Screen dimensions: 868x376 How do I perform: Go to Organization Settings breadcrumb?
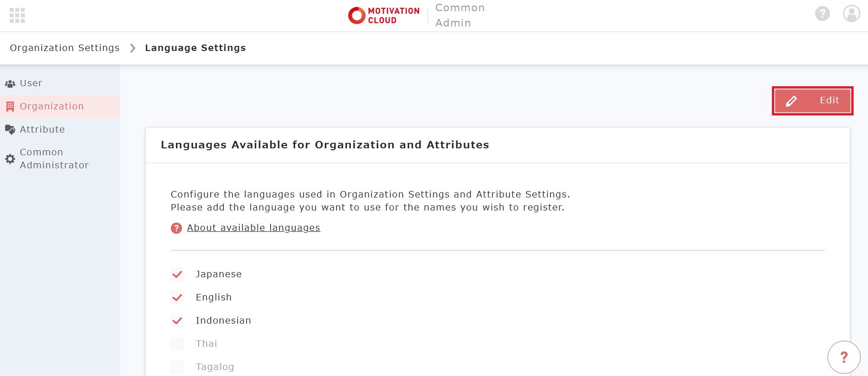point(65,48)
